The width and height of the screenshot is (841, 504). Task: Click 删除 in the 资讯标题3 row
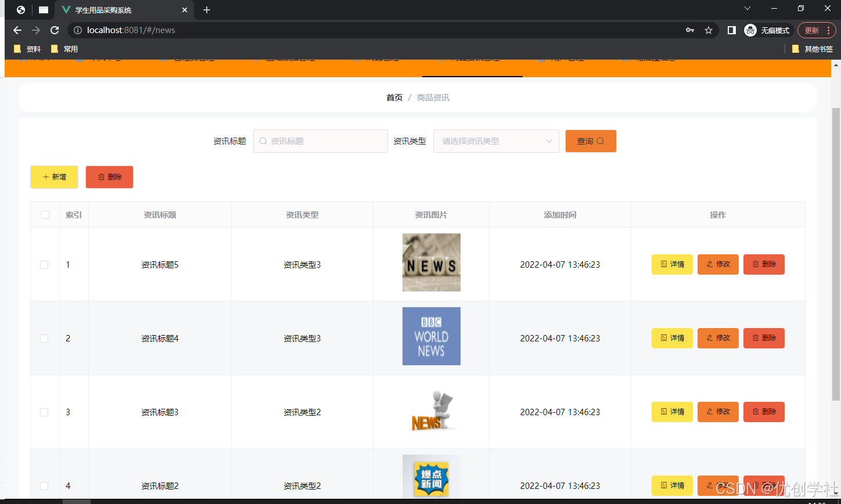(x=764, y=412)
